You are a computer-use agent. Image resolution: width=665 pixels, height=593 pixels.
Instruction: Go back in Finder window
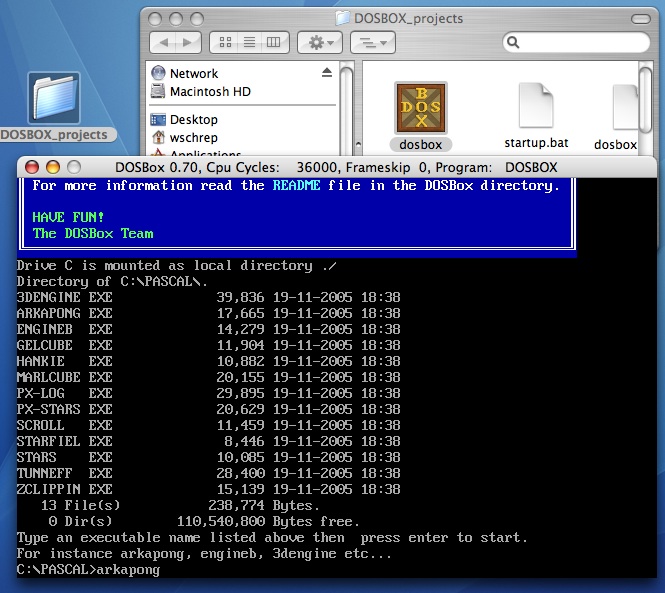click(163, 42)
